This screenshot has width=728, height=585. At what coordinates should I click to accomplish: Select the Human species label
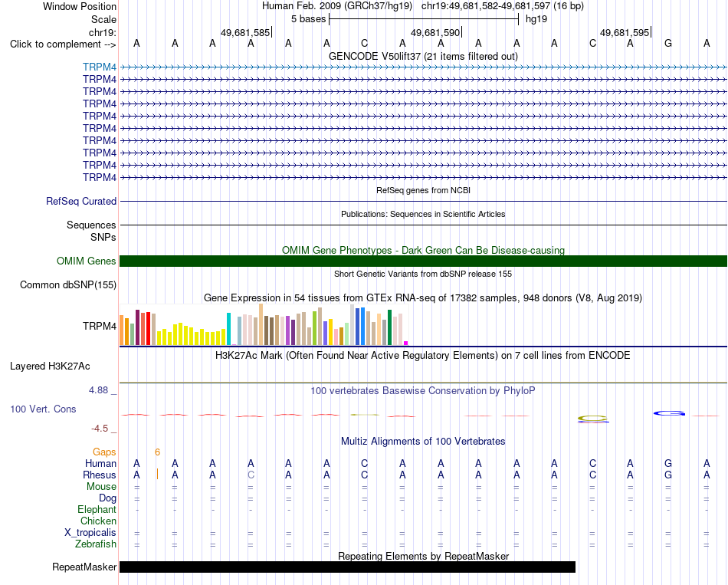[x=100, y=463]
